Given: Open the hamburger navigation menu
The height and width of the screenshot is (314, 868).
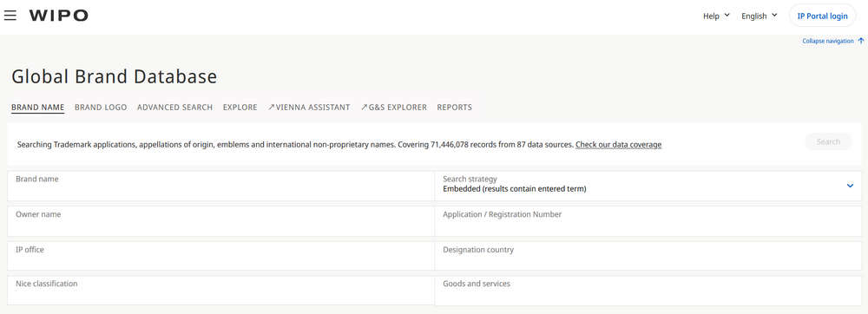Looking at the screenshot, I should coord(10,16).
